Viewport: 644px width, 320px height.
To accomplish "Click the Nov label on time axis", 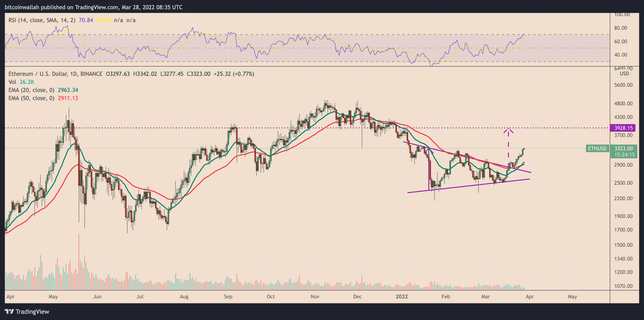I will (x=315, y=296).
